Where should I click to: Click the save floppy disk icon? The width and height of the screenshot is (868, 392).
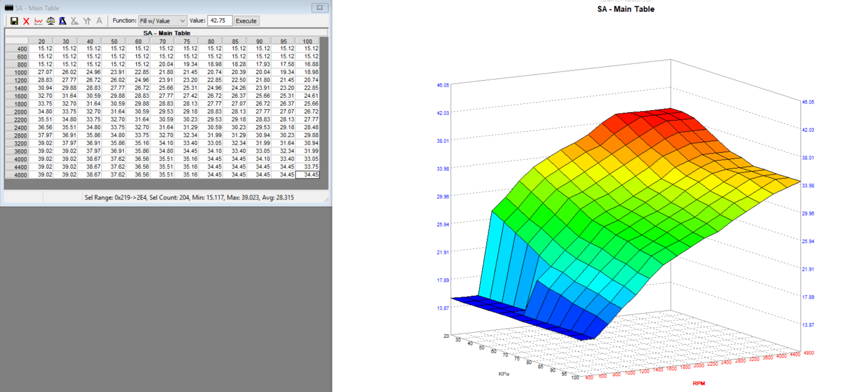coord(14,21)
